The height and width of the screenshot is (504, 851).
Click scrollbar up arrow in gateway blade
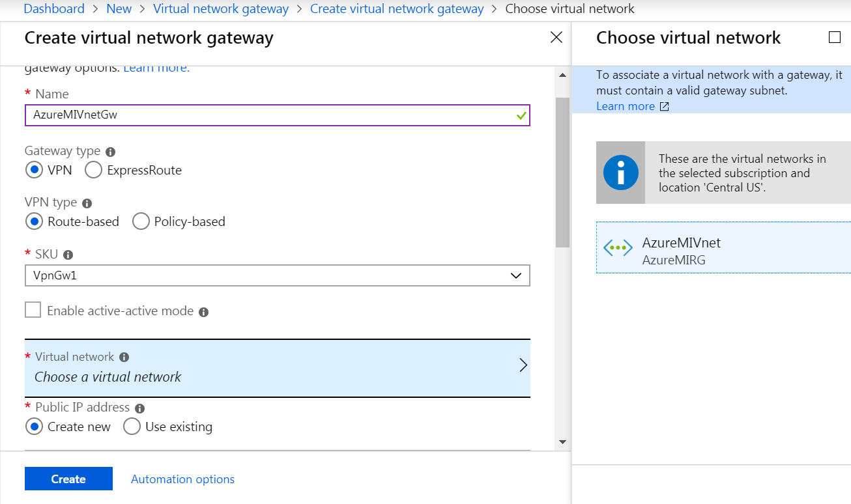coord(562,75)
